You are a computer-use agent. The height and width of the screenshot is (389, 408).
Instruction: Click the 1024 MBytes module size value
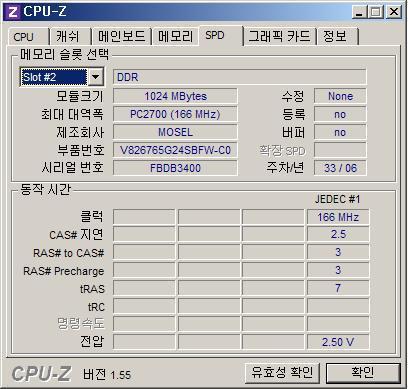click(175, 96)
